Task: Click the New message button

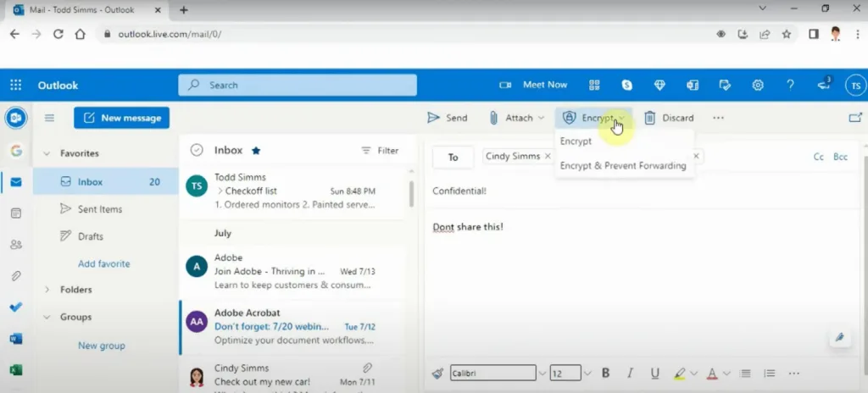Action: pos(121,118)
